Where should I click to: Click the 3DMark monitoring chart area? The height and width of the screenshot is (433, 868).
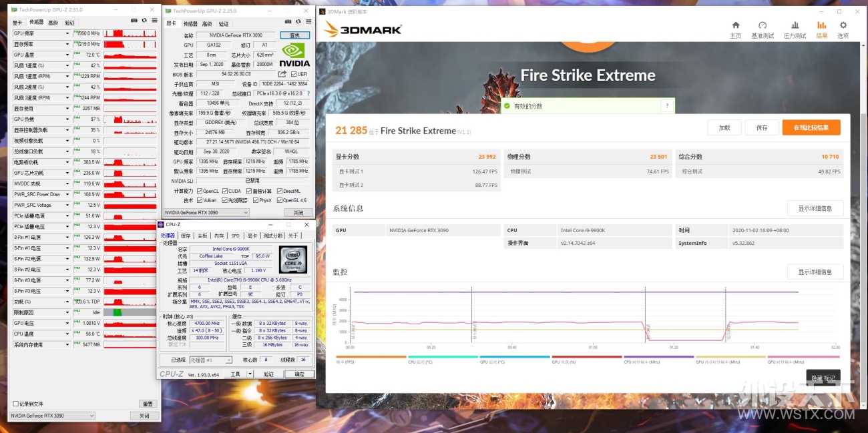[x=593, y=315]
